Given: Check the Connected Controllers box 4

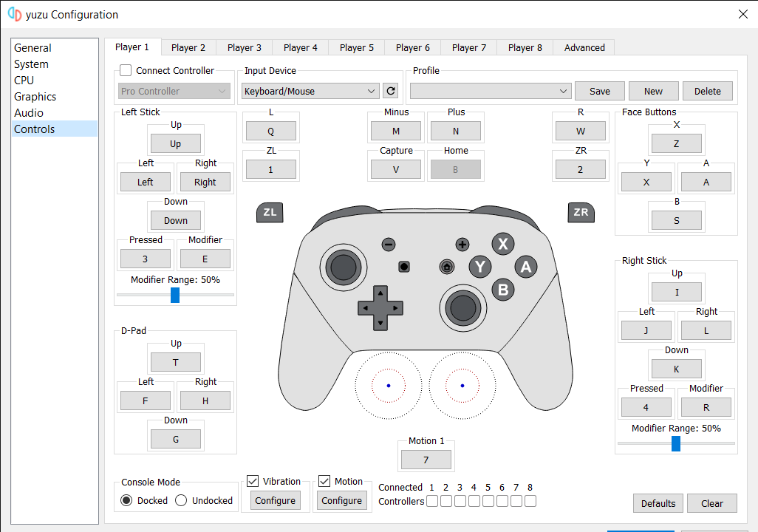Looking at the screenshot, I should point(474,501).
